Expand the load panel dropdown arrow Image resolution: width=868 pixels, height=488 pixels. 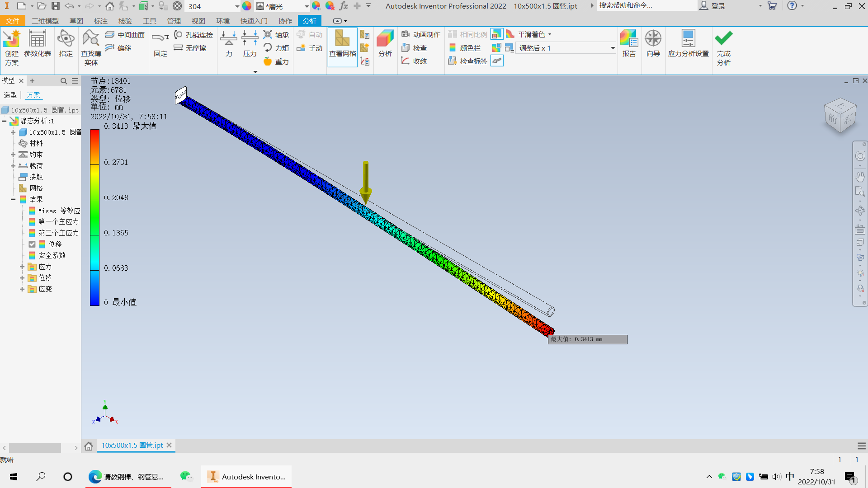point(255,72)
